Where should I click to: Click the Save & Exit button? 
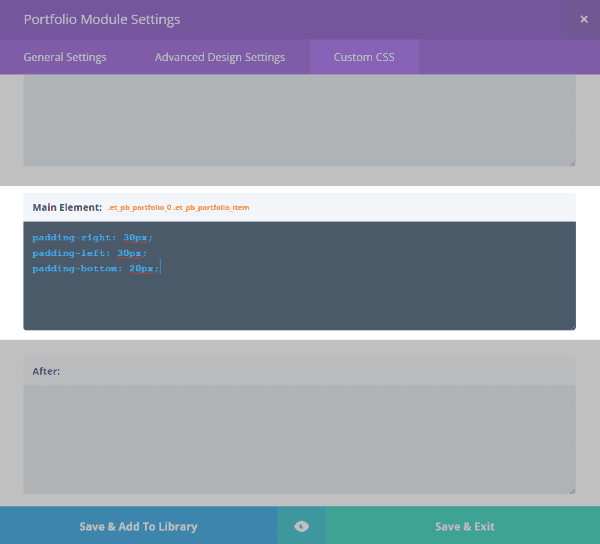pyautogui.click(x=464, y=526)
